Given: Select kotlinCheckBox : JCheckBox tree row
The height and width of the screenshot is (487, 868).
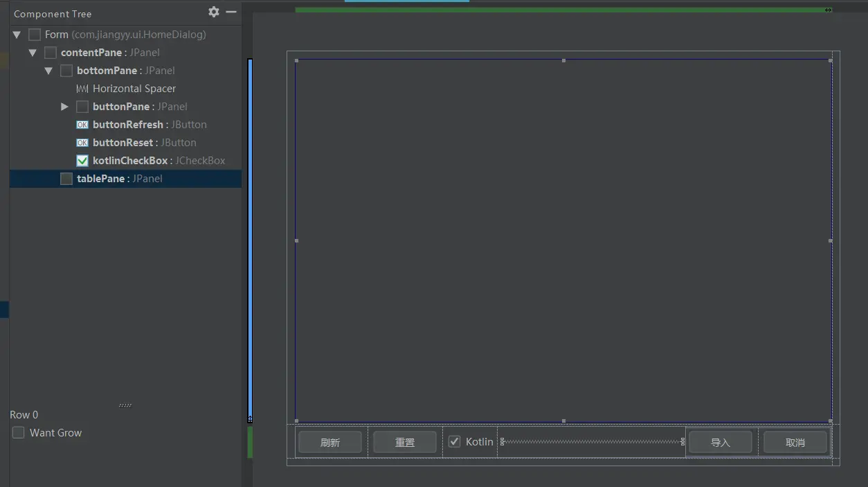Looking at the screenshot, I should click(126, 161).
